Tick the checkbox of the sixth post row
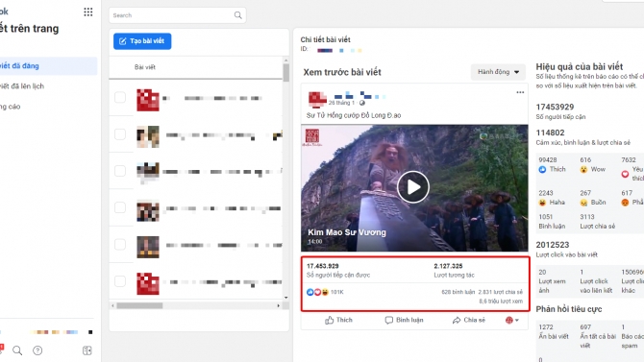 click(x=120, y=281)
